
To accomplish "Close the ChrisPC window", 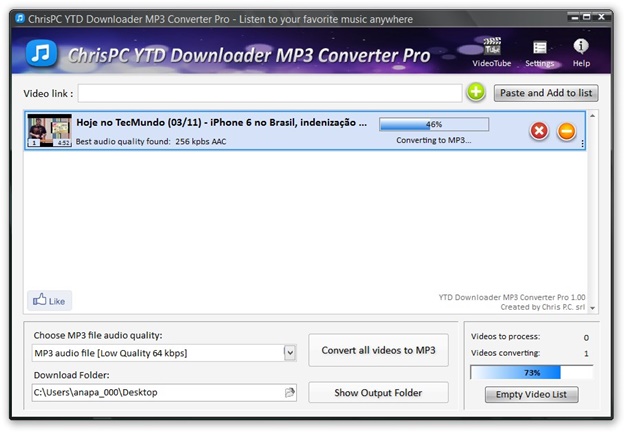I will [601, 17].
